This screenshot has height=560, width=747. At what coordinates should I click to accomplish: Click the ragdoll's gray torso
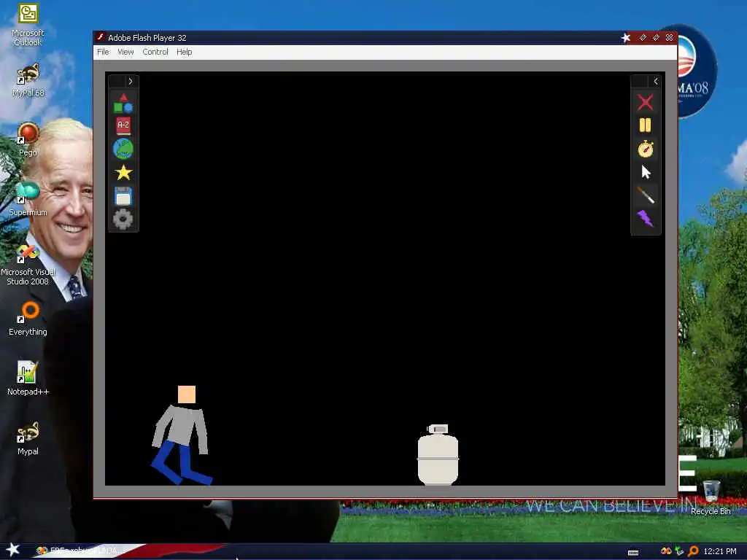point(182,425)
